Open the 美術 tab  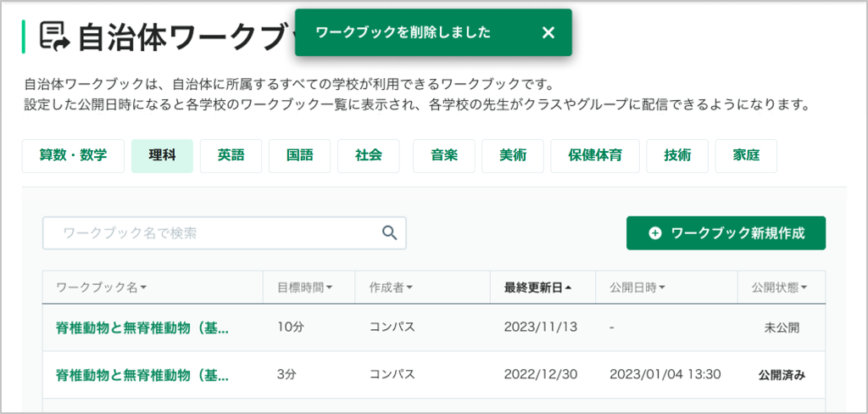(513, 156)
